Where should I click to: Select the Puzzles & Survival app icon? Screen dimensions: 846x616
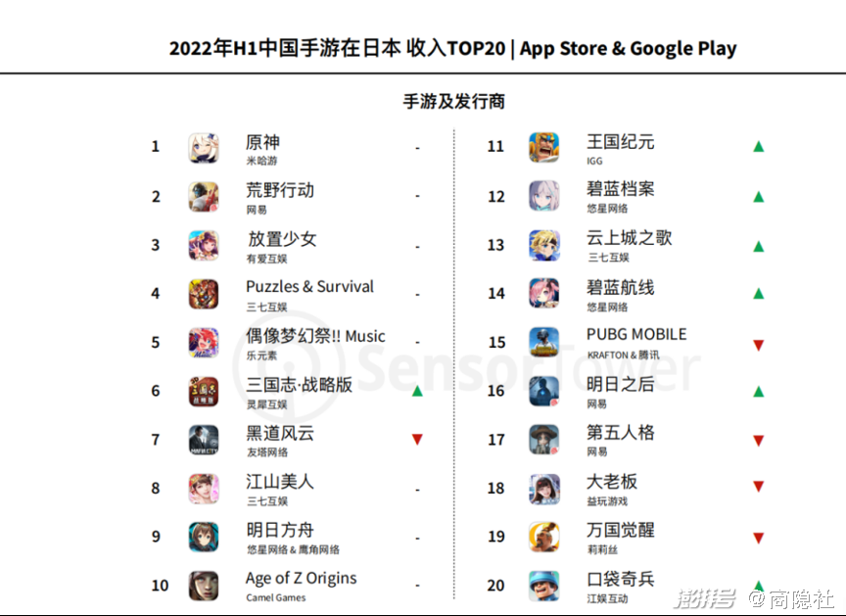[x=204, y=294]
